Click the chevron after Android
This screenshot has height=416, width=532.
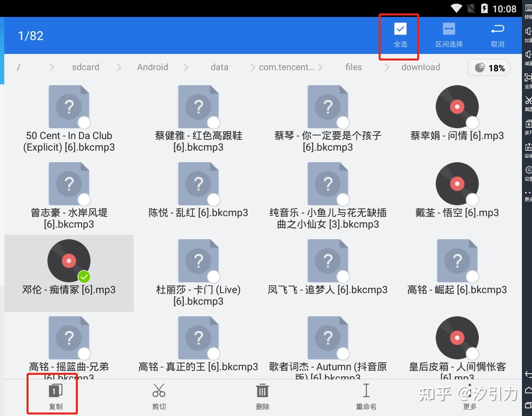coord(186,67)
